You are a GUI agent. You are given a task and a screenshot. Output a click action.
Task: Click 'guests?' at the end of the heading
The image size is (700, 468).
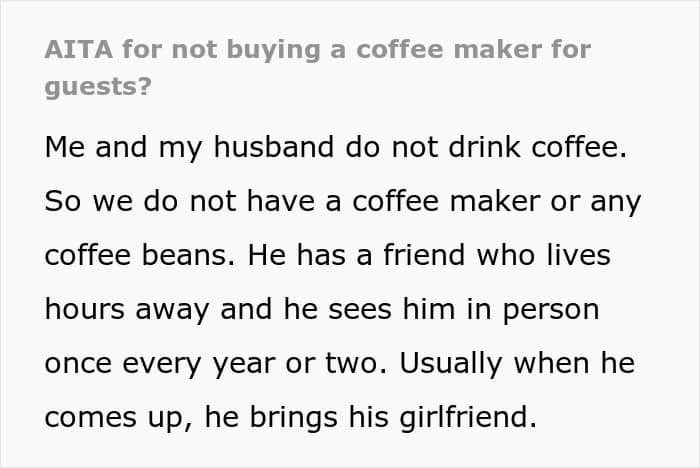pyautogui.click(x=98, y=88)
